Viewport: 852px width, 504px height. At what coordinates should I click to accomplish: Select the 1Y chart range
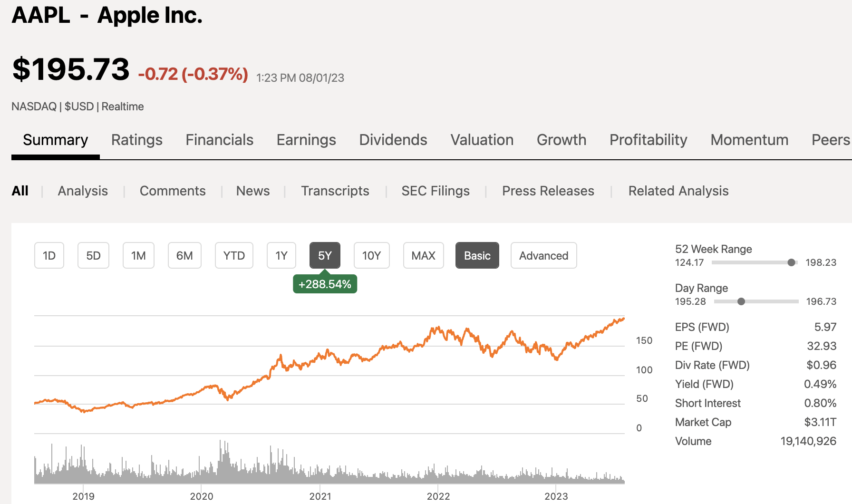[x=281, y=255]
